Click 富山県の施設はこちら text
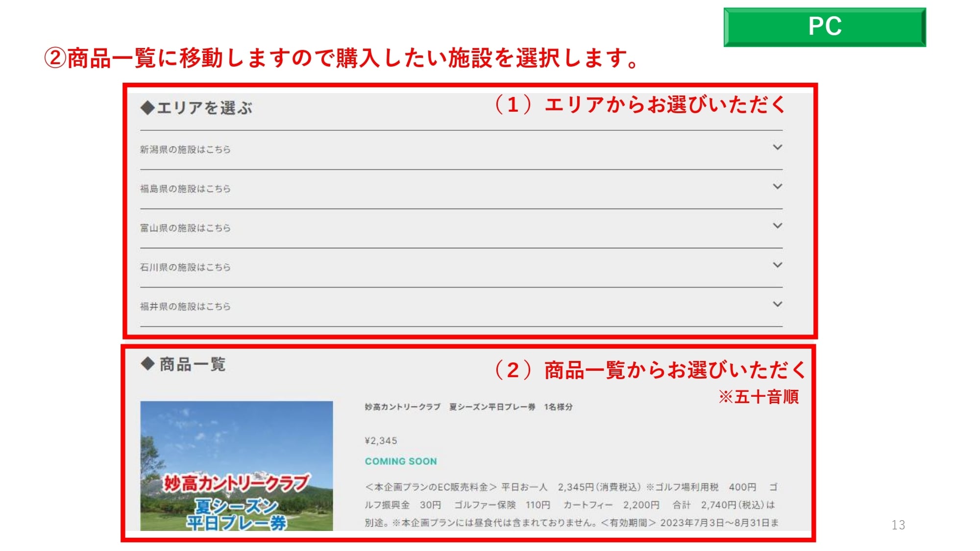The image size is (980, 551). coord(185,228)
